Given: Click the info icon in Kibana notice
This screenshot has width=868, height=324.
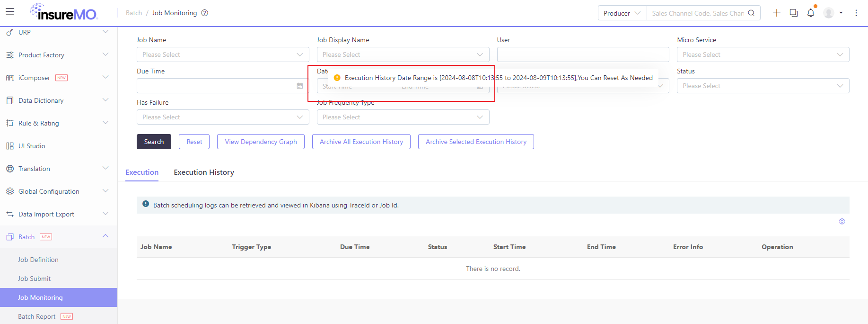Looking at the screenshot, I should coord(146,204).
